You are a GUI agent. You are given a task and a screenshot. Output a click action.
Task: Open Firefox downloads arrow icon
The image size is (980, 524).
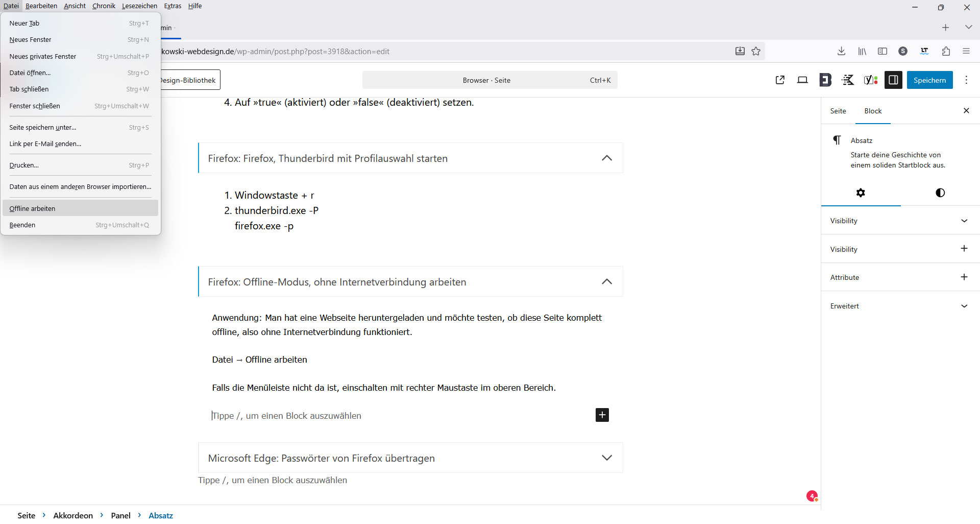[x=842, y=51]
